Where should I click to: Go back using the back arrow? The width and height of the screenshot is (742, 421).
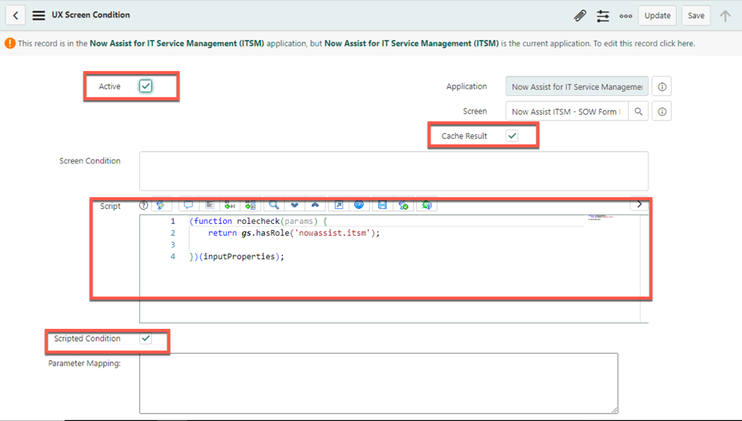15,15
